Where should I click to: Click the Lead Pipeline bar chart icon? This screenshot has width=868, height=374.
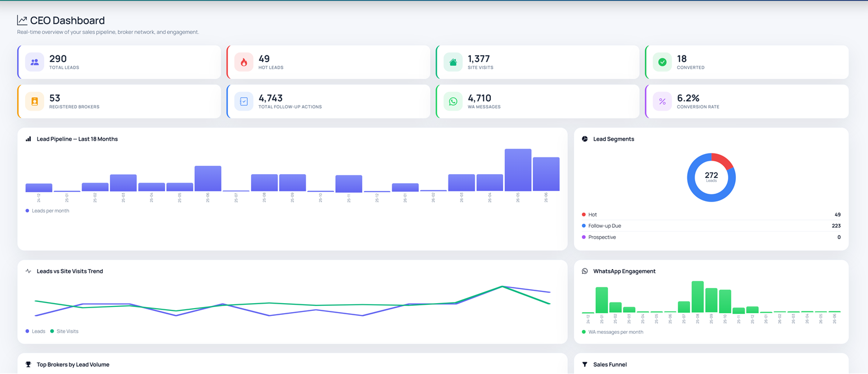pyautogui.click(x=28, y=139)
